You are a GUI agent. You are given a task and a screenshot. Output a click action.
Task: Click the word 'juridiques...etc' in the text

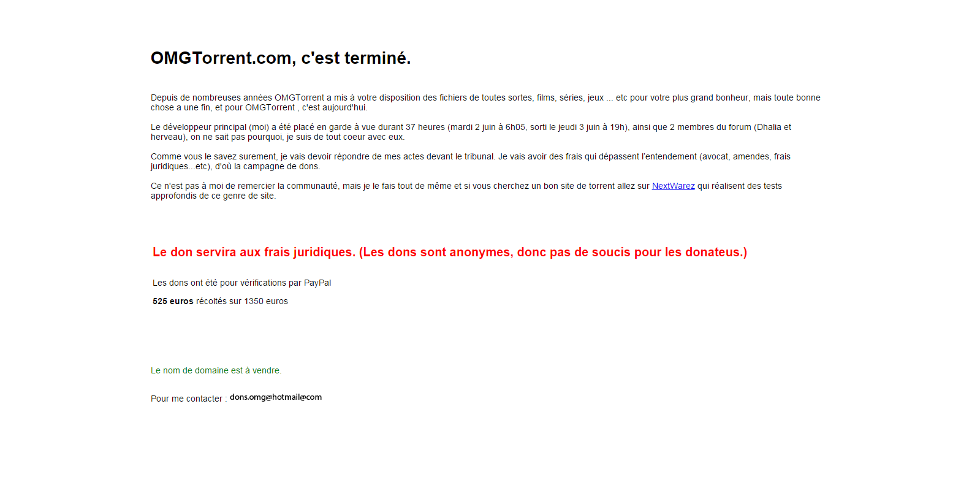180,166
